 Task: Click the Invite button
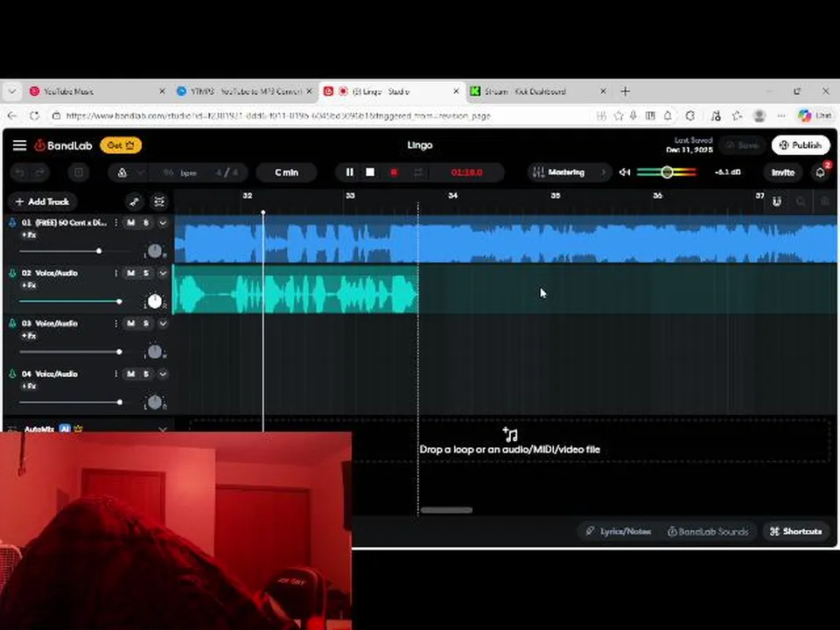tap(782, 172)
